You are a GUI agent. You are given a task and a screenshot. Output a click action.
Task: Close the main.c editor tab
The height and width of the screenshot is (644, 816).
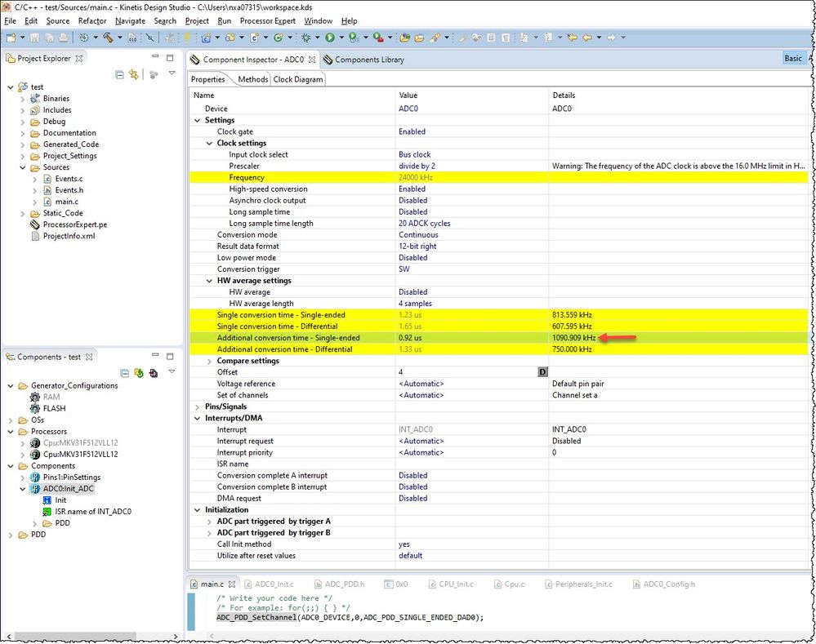pyautogui.click(x=232, y=584)
